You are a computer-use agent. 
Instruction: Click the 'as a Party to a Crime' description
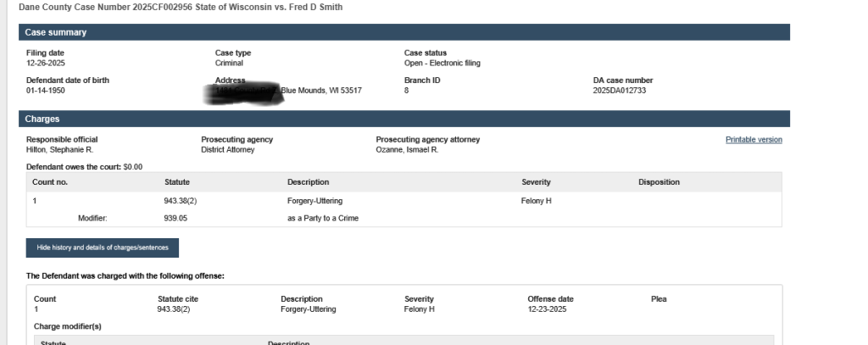tap(323, 218)
